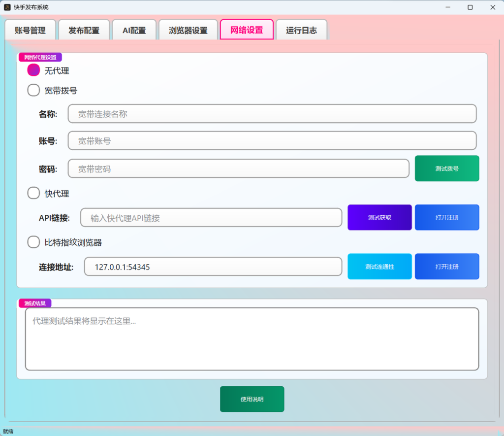Choose the 宽带拨号 radio option
The width and height of the screenshot is (504, 436).
(x=52, y=91)
